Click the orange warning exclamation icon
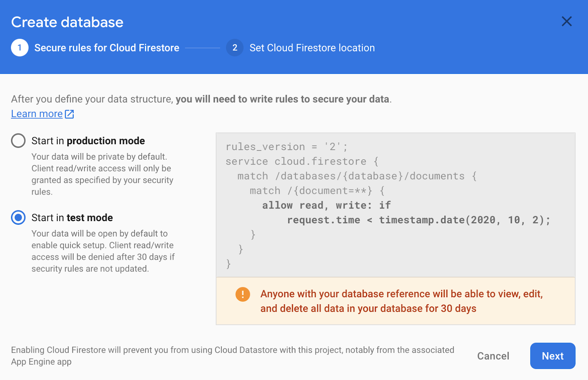The width and height of the screenshot is (588, 380). (243, 294)
